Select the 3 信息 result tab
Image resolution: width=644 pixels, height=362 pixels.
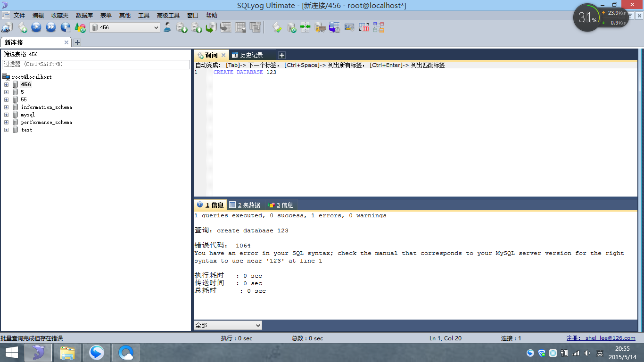point(281,205)
